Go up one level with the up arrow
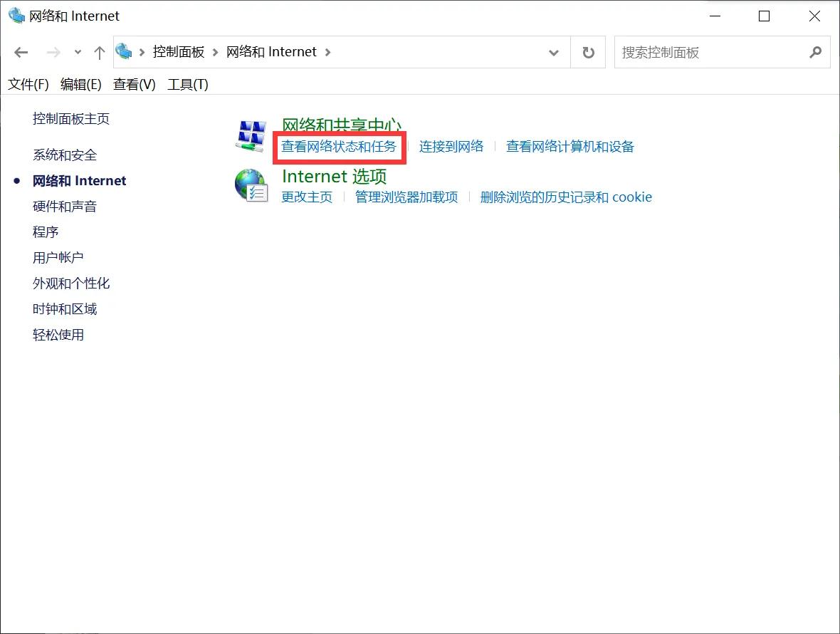 (100, 52)
